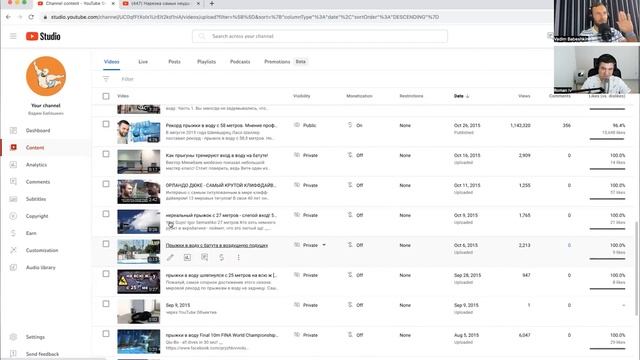Click the Comments icon in the hovered row
This screenshot has height=360, width=640.
[204, 257]
